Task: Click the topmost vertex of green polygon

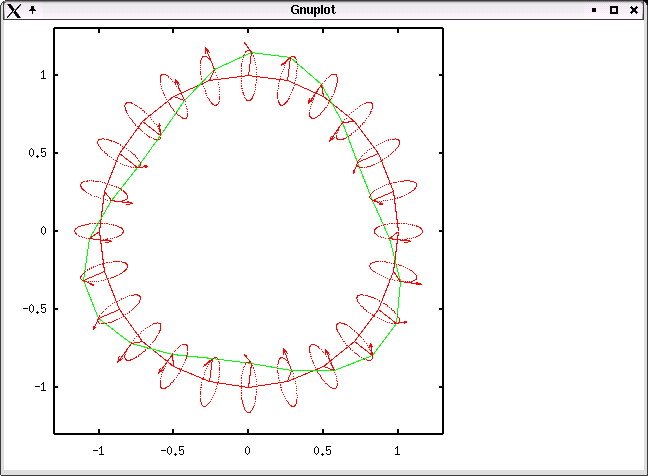Action: [x=249, y=52]
